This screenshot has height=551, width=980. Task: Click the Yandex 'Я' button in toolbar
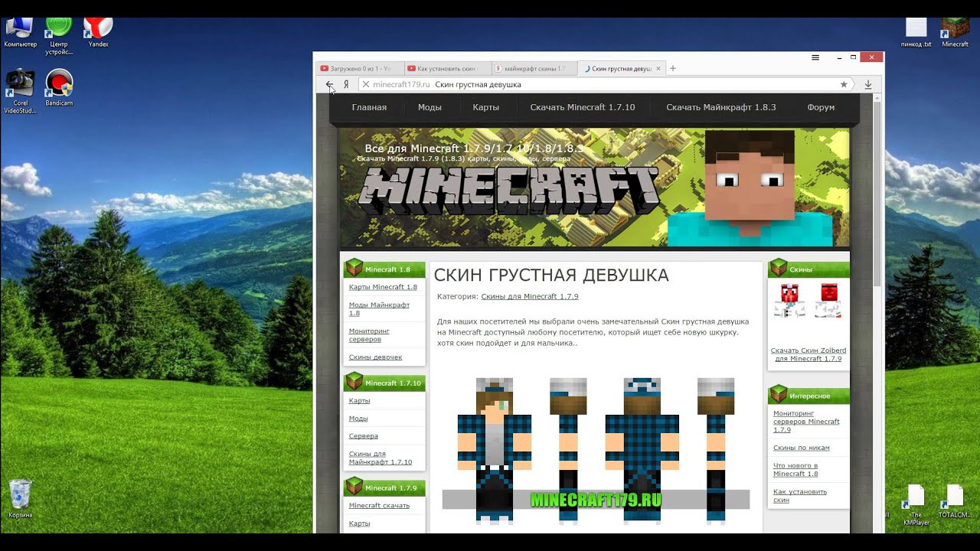point(346,84)
